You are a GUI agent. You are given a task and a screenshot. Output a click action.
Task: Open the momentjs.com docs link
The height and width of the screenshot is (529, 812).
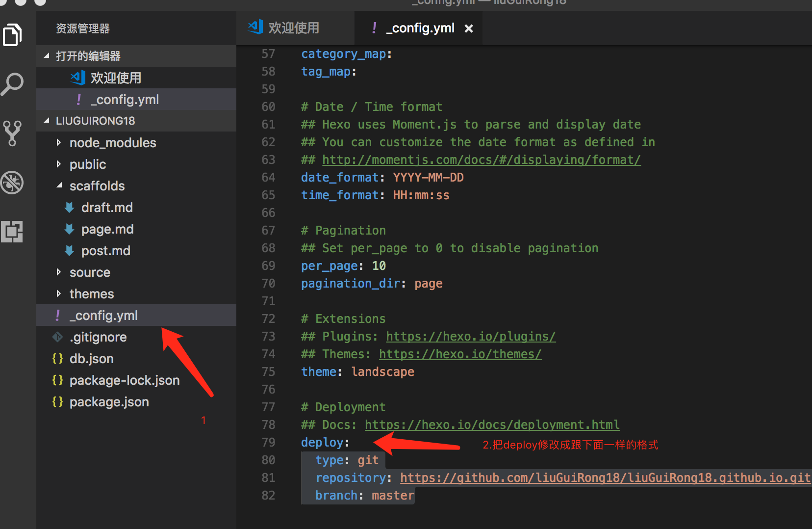tap(481, 160)
